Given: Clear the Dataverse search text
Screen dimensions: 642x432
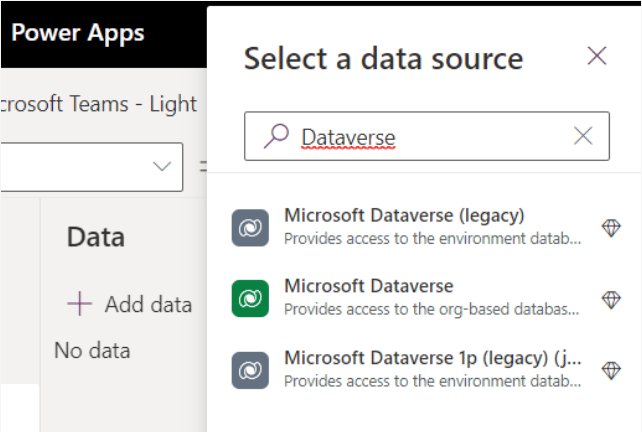Looking at the screenshot, I should pyautogui.click(x=583, y=136).
